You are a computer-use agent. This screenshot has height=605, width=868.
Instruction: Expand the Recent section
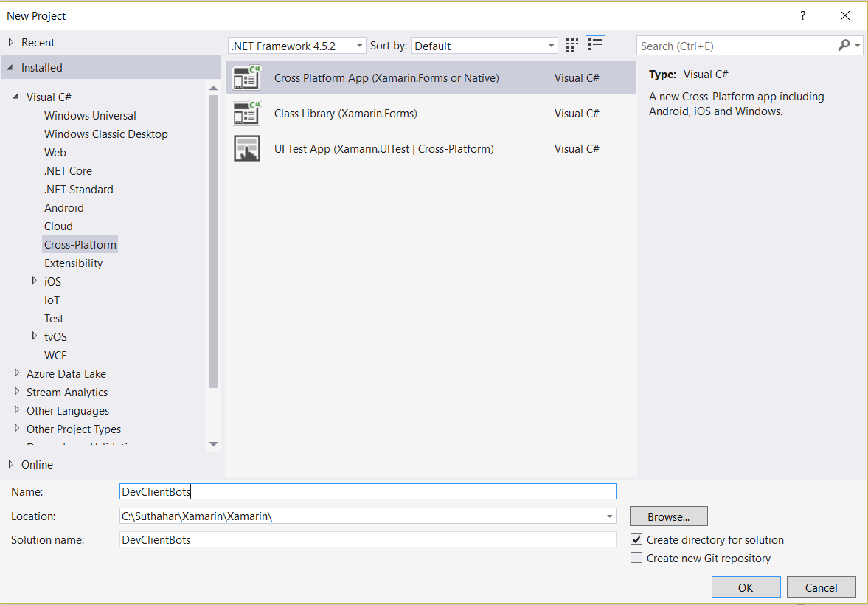coord(10,42)
